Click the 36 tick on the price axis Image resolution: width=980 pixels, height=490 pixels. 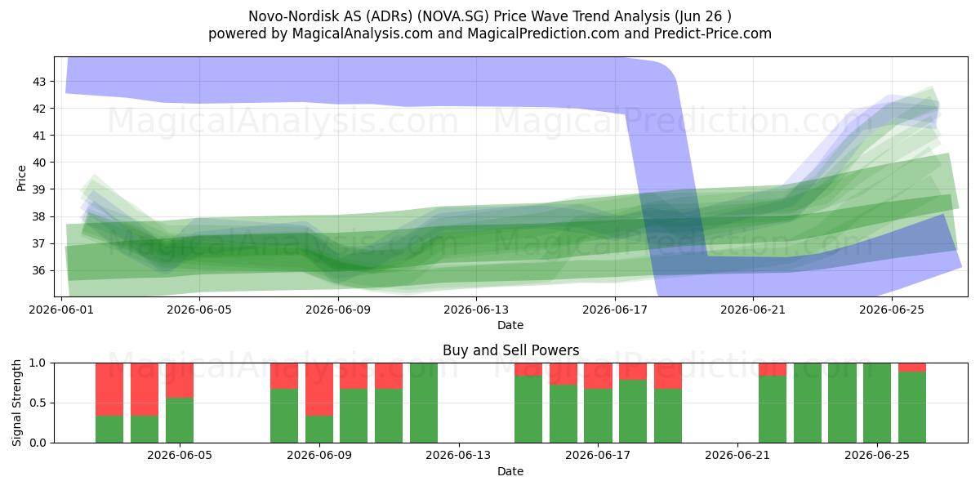coord(41,270)
